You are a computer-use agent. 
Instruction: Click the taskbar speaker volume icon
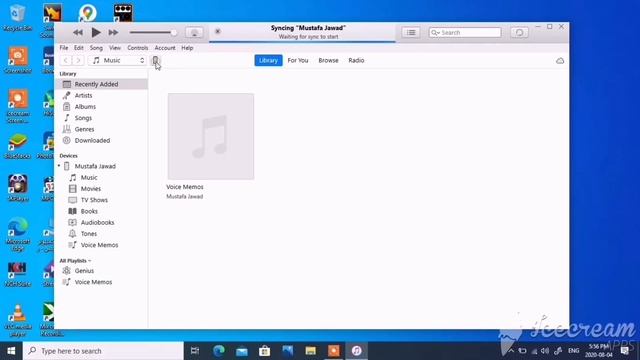(544, 351)
